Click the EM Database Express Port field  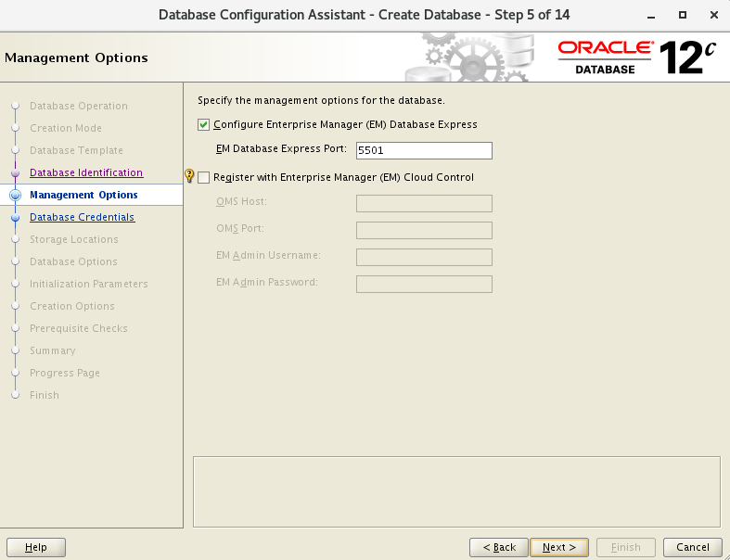tap(424, 151)
